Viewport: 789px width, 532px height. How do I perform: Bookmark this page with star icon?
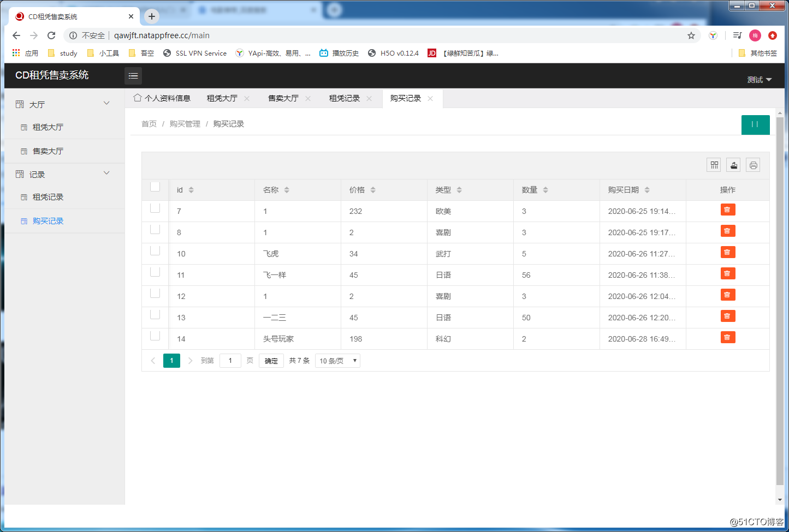pyautogui.click(x=691, y=35)
